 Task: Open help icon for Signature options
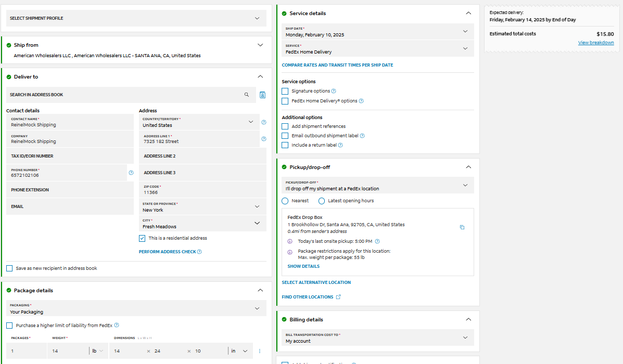pyautogui.click(x=334, y=91)
